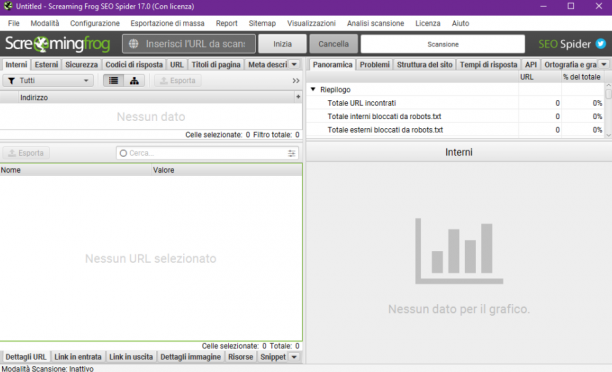Select the Panoramica tab
Screen dimensions: 612x372
click(x=332, y=64)
